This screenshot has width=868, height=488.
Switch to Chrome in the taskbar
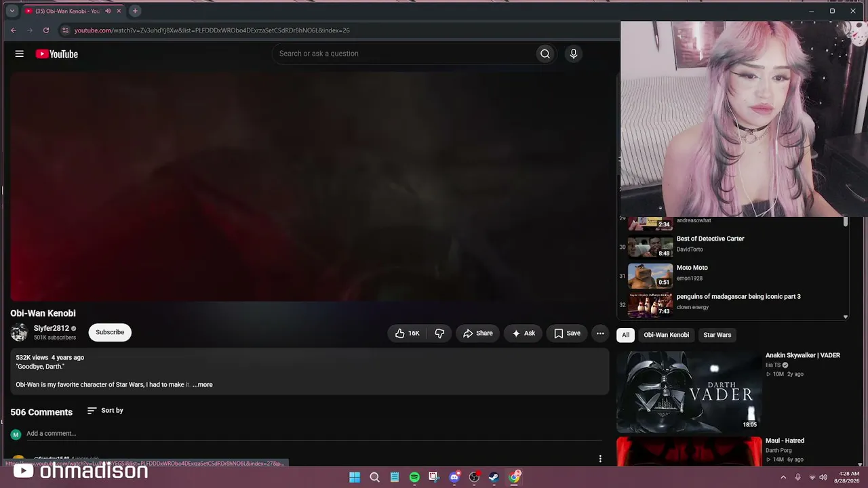click(514, 477)
